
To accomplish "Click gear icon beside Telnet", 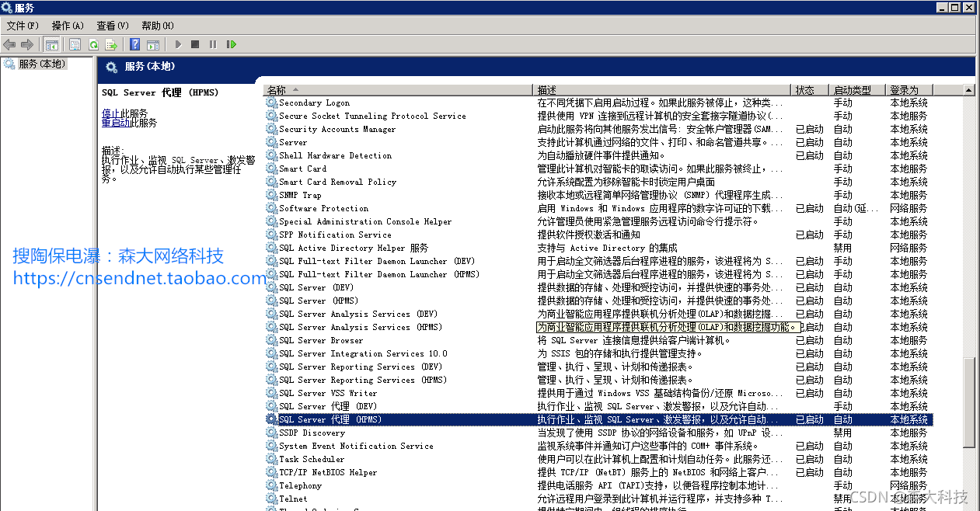I will [271, 499].
